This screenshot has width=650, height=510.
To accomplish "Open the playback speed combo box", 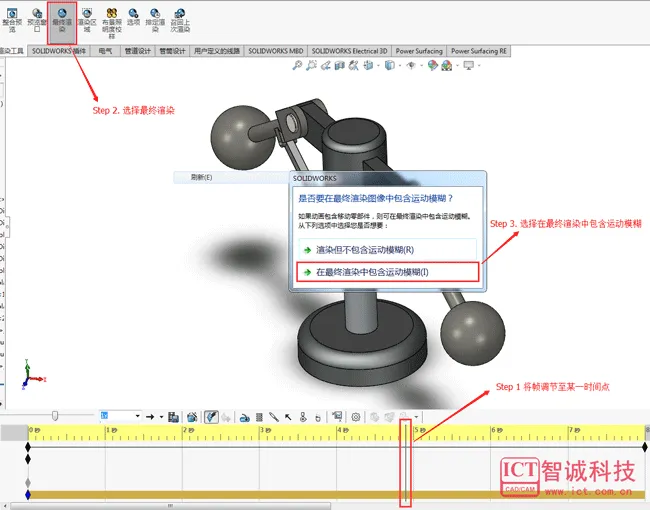I will (121, 416).
